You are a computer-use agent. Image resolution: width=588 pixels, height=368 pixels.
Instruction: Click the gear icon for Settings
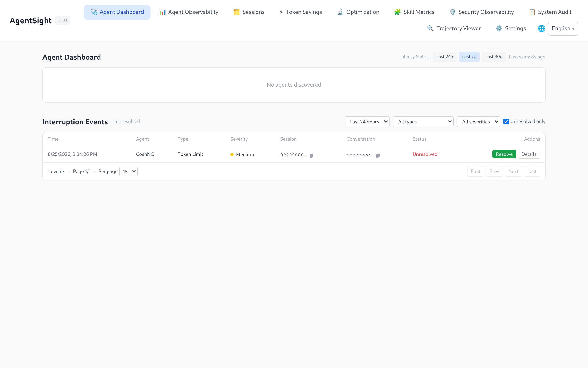499,28
